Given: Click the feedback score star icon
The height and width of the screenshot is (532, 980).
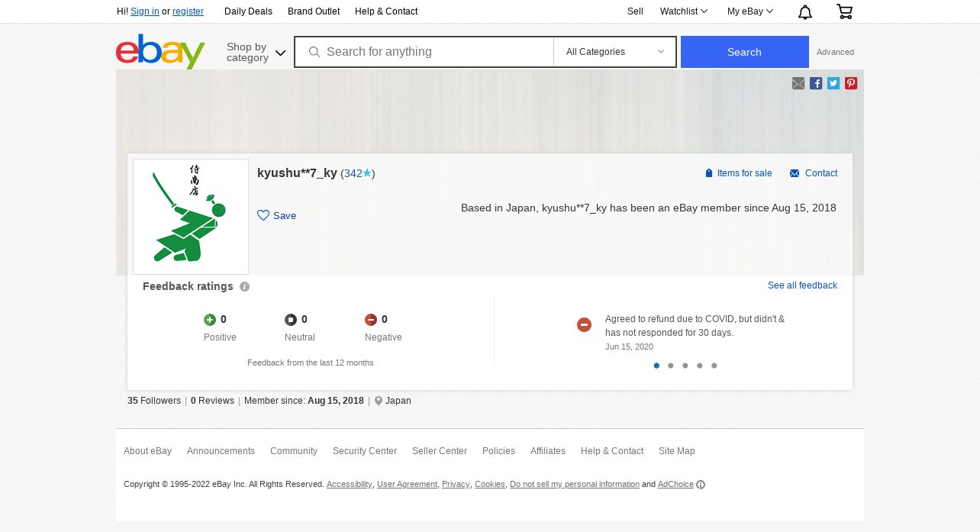Looking at the screenshot, I should click(367, 173).
